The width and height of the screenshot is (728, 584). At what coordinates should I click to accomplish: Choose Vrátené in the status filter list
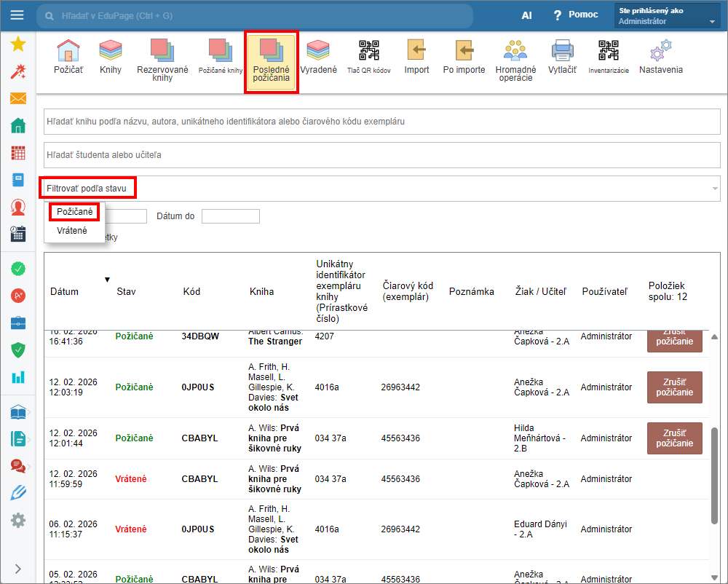[x=72, y=230]
